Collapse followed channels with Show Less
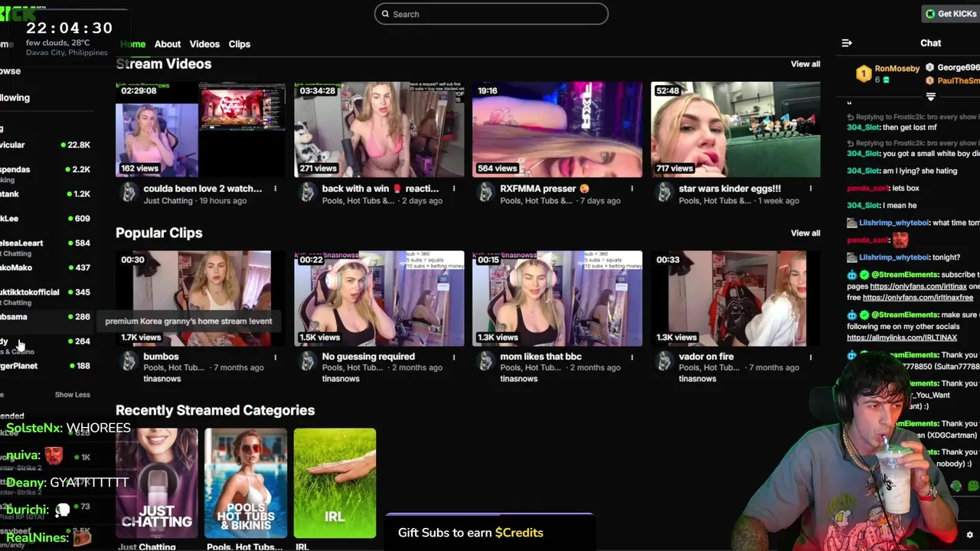The image size is (980, 551). [73, 395]
